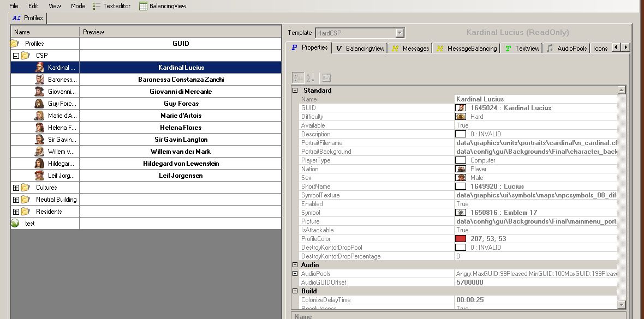The image size is (644, 319).
Task: Click the red ProfileColor swatch
Action: coord(461,239)
